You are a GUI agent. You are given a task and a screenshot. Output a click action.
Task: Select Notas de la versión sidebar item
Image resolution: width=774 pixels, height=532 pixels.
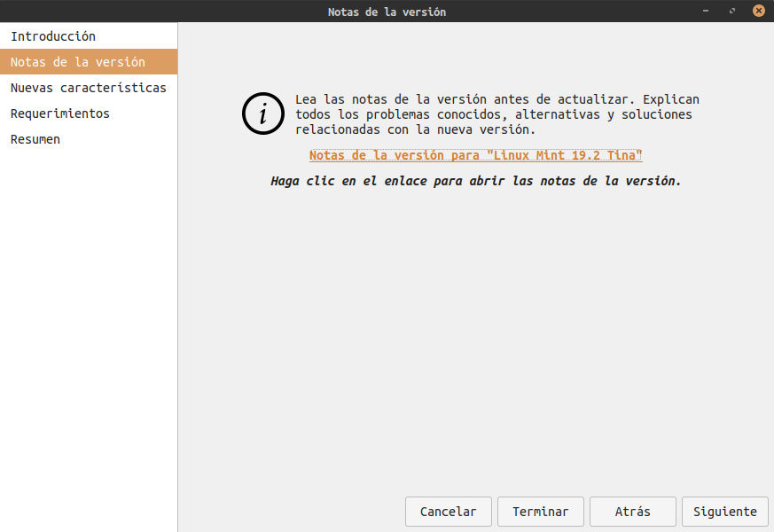[x=89, y=62]
